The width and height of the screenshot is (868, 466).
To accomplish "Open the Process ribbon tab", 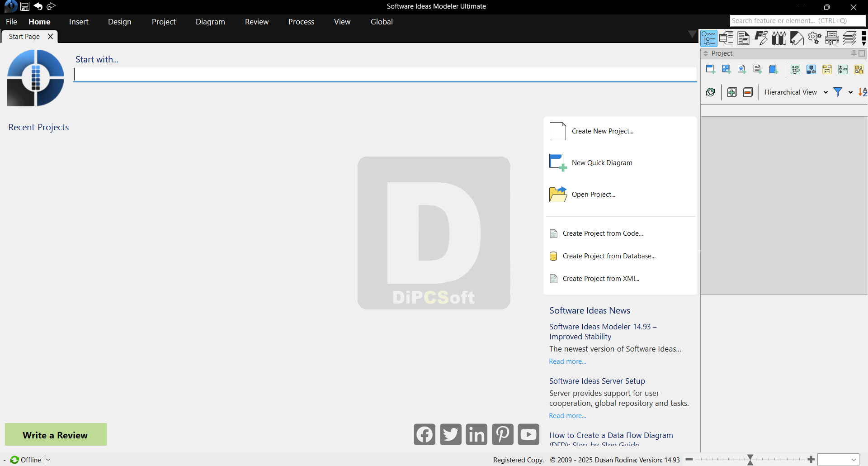I will [x=301, y=22].
